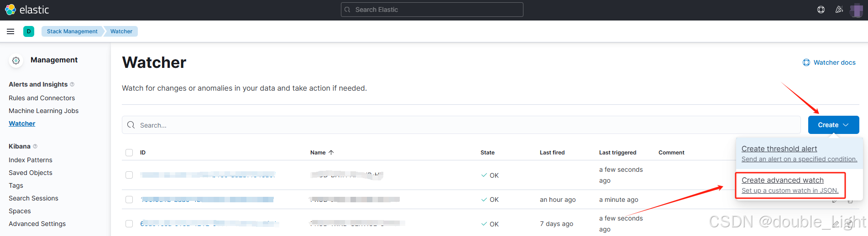Image resolution: width=868 pixels, height=236 pixels.
Task: Open the watch ID fired an hour ago
Action: [x=207, y=200]
